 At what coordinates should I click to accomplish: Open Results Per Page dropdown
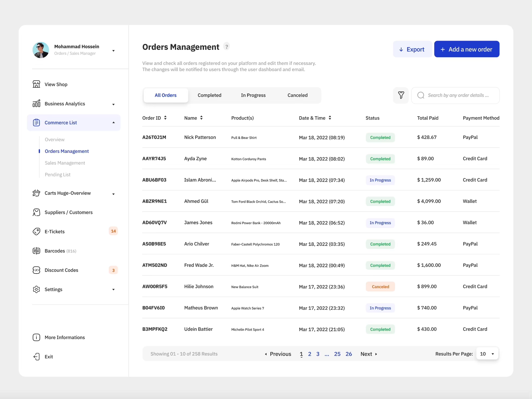click(x=487, y=354)
